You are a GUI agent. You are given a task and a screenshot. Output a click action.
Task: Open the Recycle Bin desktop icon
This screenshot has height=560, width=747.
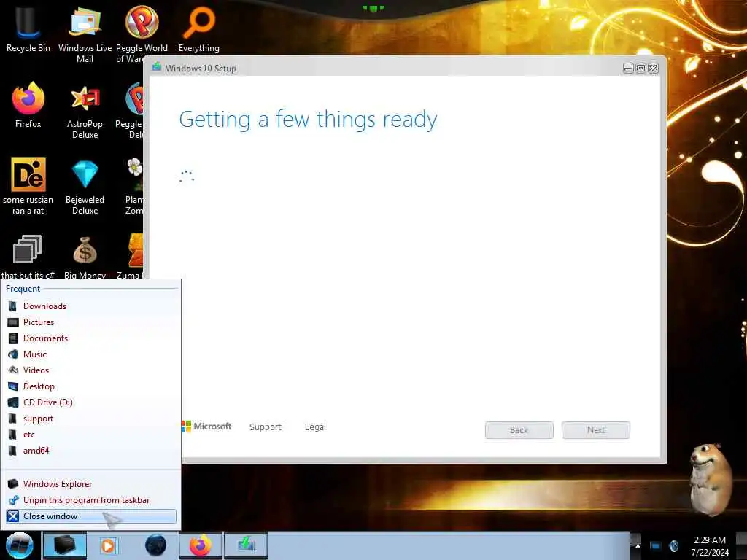coord(28,29)
